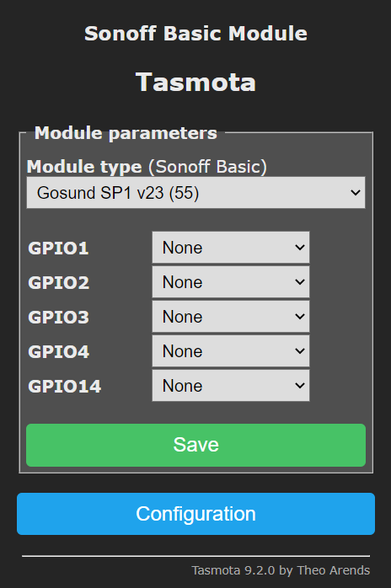
Task: Click the Sonoff Basic Module heading
Action: click(x=195, y=34)
